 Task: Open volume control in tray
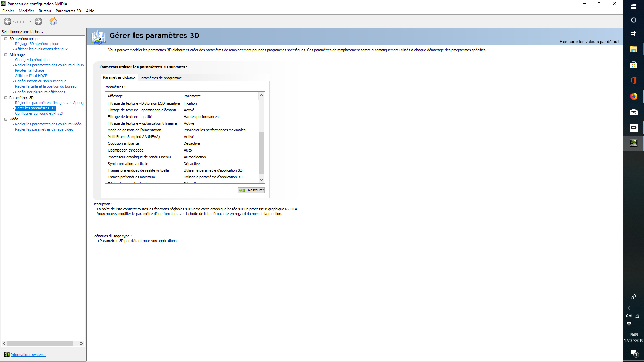pos(629,316)
